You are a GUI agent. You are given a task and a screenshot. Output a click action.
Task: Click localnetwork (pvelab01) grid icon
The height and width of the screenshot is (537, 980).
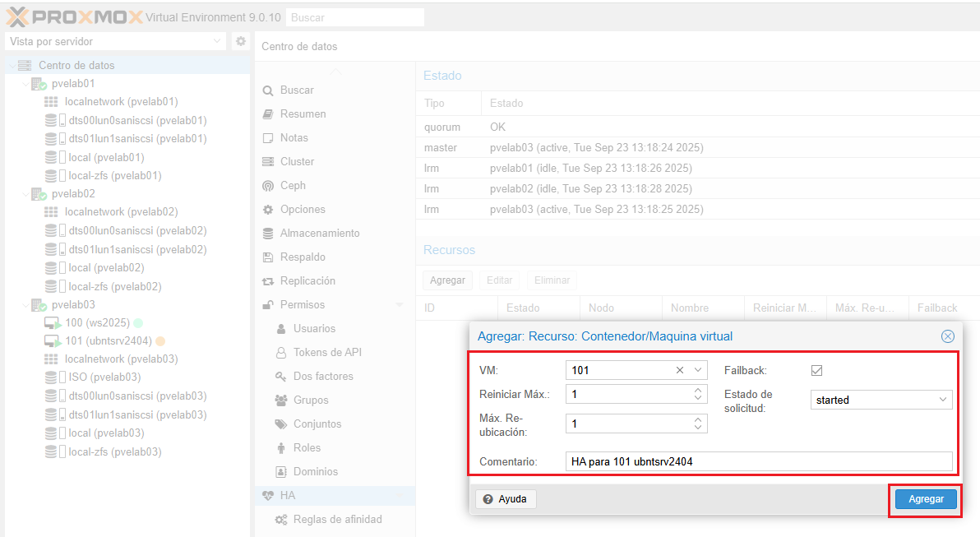point(51,101)
